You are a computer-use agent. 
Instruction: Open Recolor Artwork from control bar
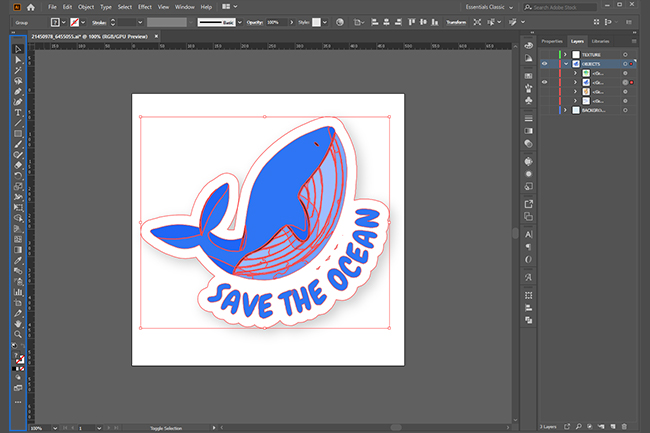click(340, 22)
